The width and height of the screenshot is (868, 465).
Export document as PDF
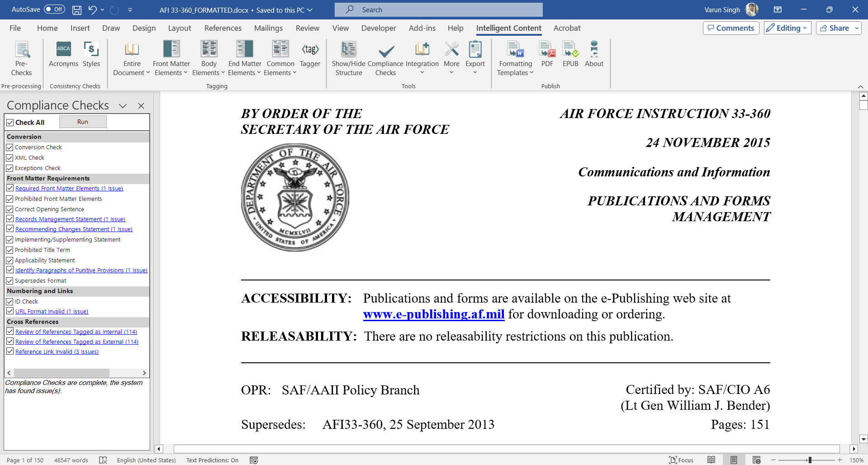547,54
